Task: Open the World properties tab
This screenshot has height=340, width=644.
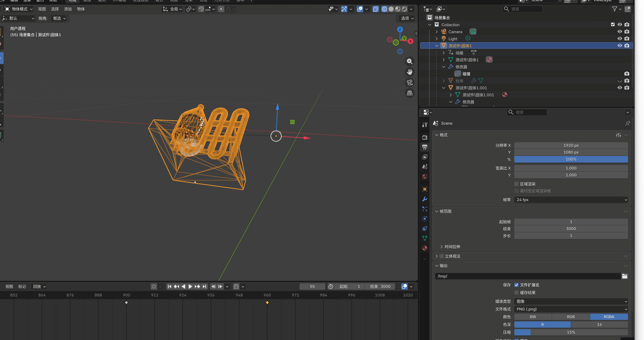Action: (x=425, y=177)
